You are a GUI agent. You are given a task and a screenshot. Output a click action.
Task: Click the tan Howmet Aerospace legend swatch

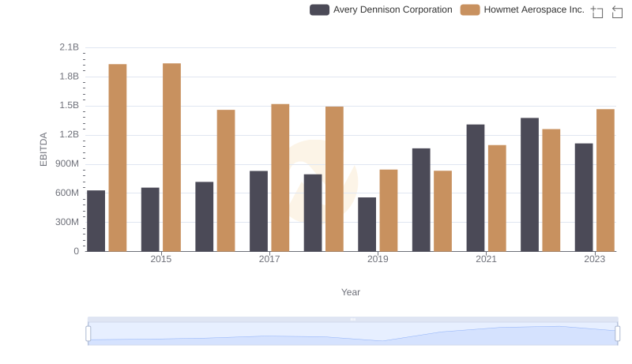tap(470, 9)
